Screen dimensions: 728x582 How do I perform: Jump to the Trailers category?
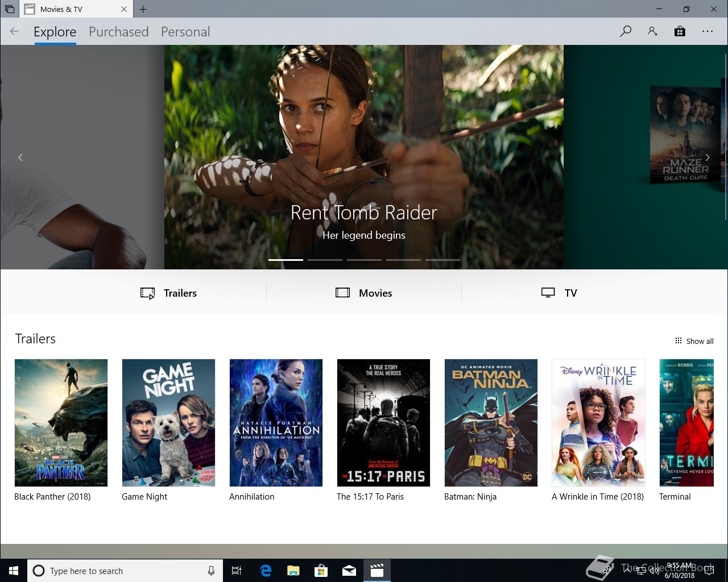(x=169, y=293)
